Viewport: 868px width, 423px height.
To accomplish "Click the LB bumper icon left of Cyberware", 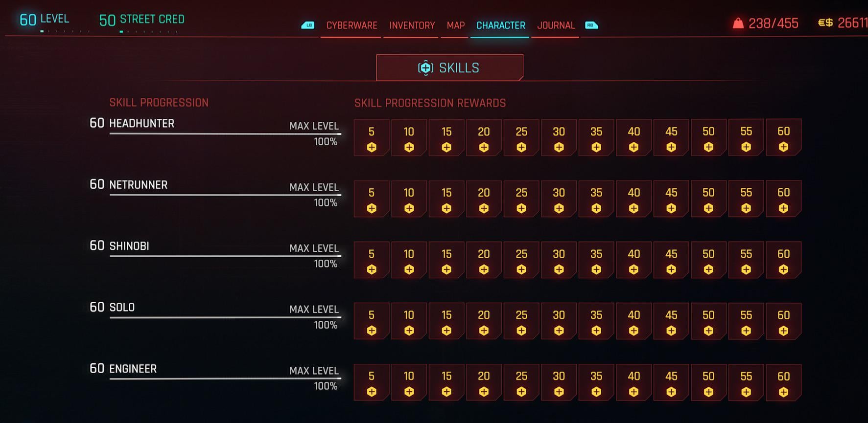I will coord(308,25).
